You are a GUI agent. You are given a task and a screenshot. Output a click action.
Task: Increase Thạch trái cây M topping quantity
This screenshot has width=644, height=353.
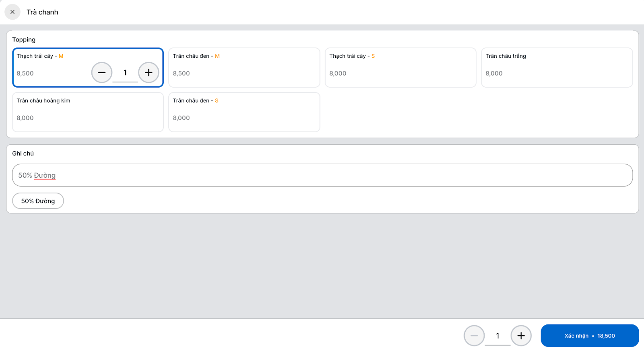[149, 73]
